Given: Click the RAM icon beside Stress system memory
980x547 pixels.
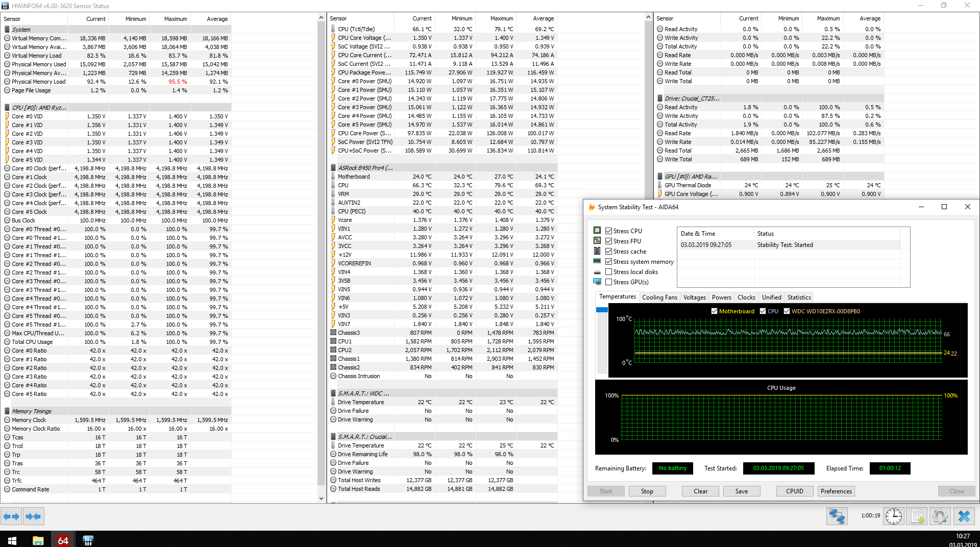Looking at the screenshot, I should pyautogui.click(x=597, y=261).
